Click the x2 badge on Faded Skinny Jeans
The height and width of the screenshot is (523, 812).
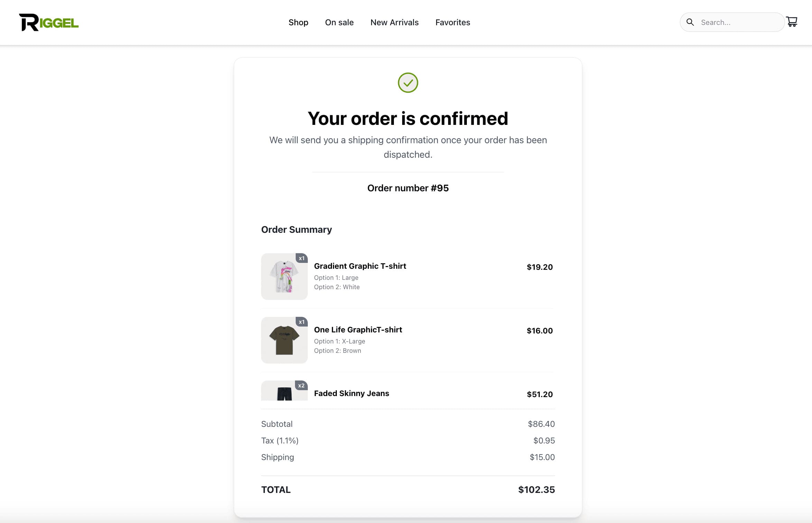pyautogui.click(x=302, y=385)
